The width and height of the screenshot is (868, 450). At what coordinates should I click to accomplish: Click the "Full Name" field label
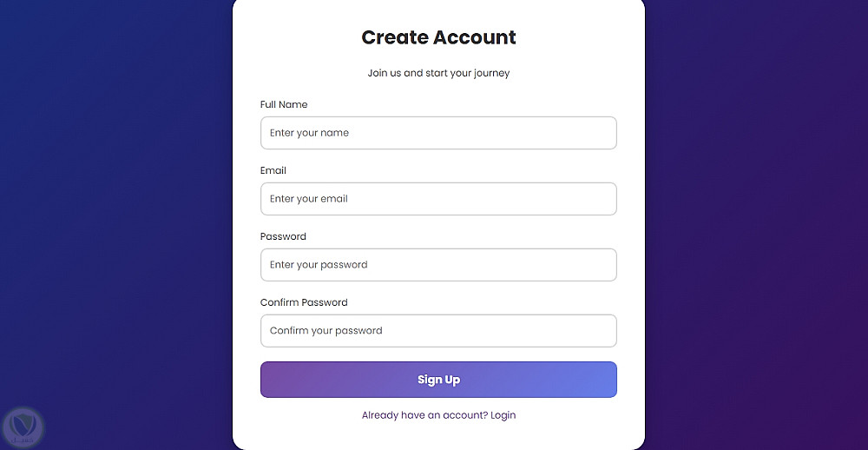click(x=284, y=104)
